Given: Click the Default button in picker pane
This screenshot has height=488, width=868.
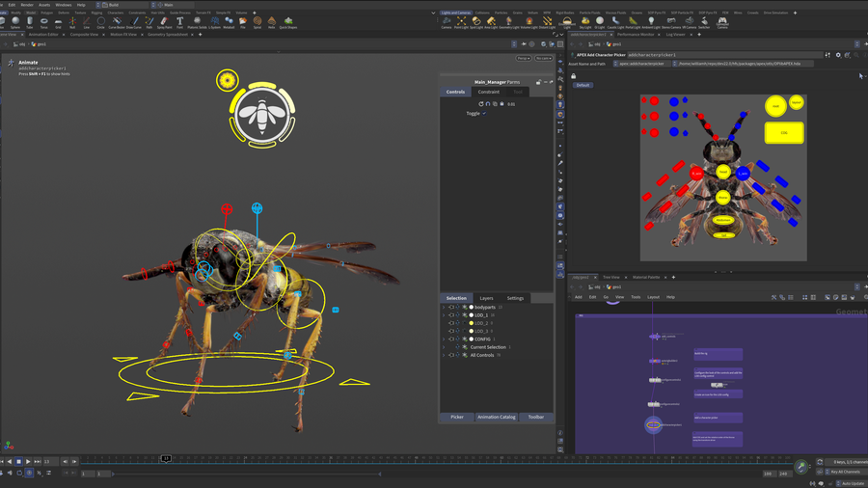Looking at the screenshot, I should (583, 85).
